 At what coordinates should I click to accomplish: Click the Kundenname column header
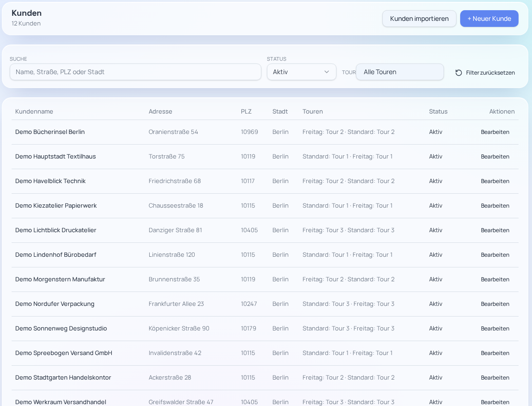[34, 111]
